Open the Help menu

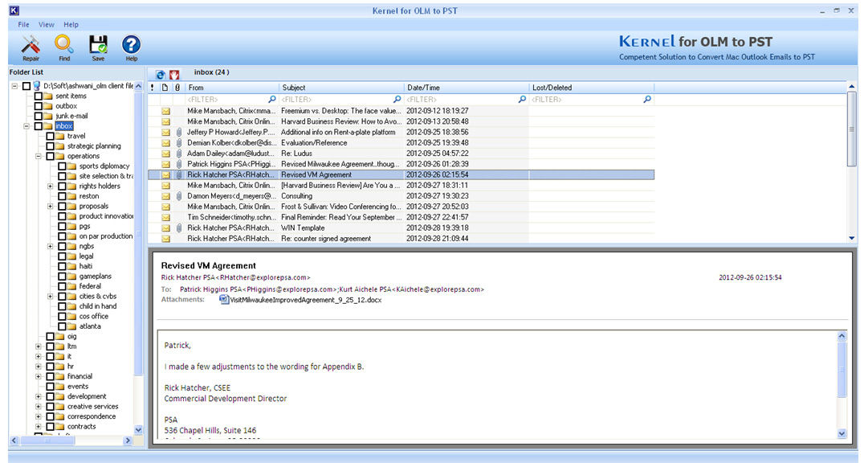71,24
